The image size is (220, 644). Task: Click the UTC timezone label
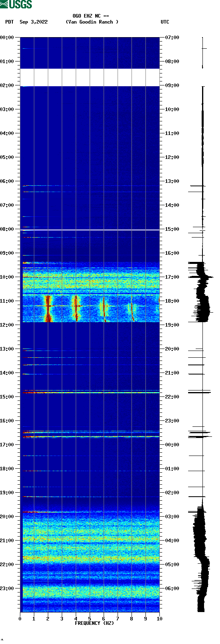coord(165,22)
